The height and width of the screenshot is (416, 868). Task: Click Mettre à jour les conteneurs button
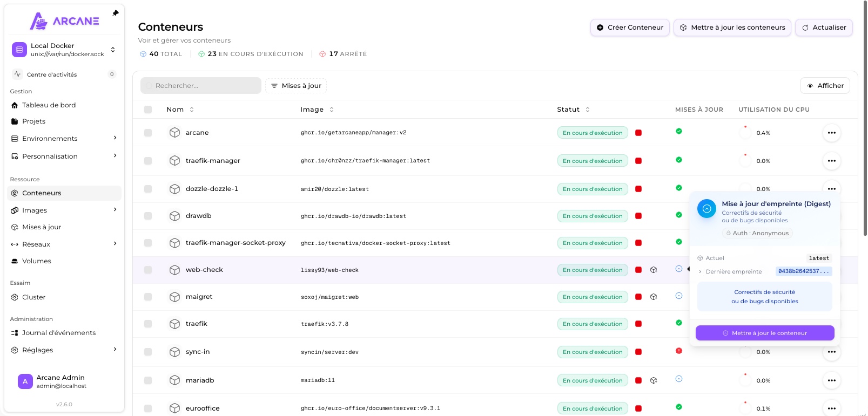732,28
